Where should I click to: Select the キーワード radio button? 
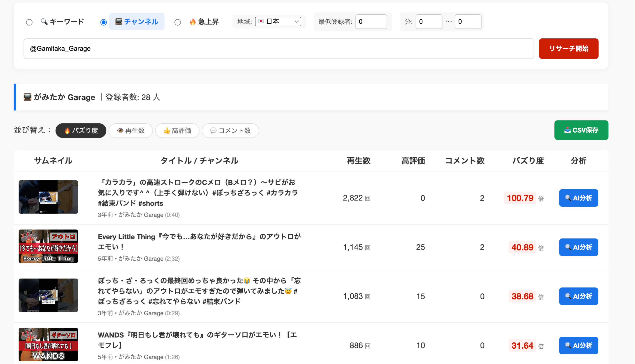click(x=29, y=22)
